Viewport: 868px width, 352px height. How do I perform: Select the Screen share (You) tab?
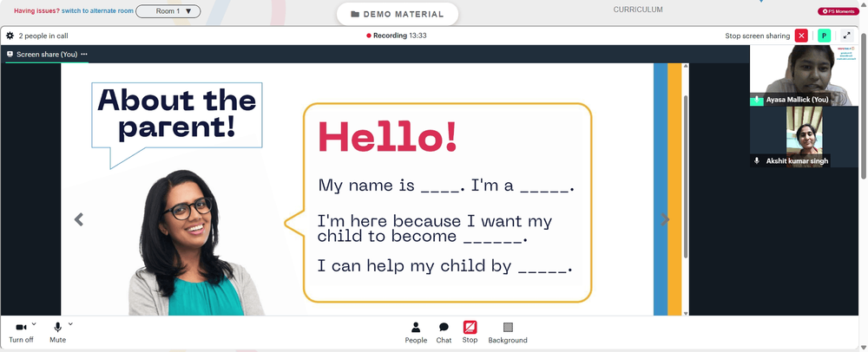click(x=47, y=54)
